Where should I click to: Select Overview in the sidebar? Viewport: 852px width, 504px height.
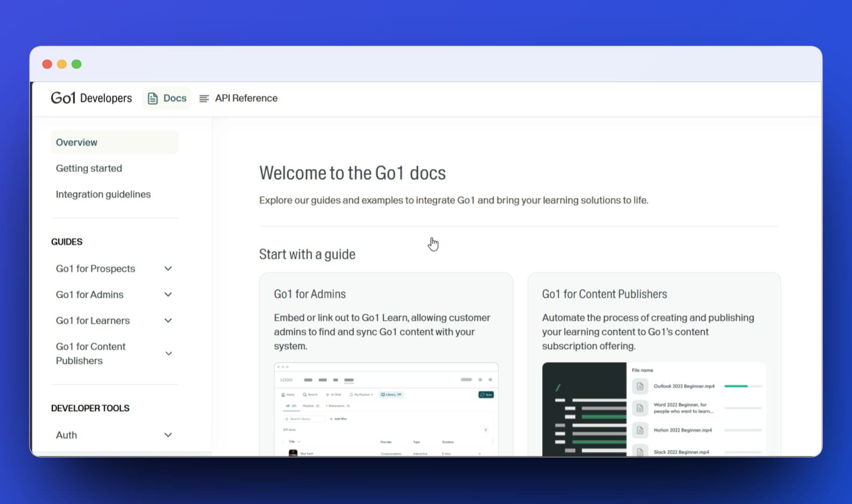(115, 142)
